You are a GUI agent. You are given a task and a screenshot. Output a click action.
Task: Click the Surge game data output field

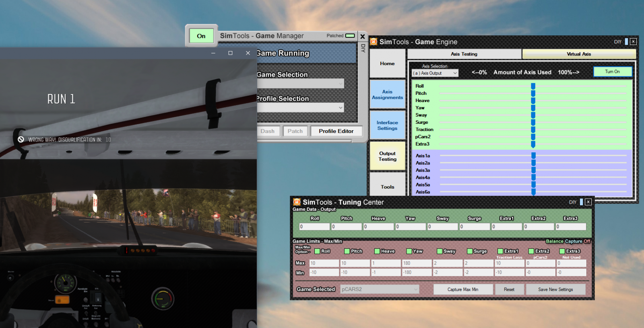point(475,227)
